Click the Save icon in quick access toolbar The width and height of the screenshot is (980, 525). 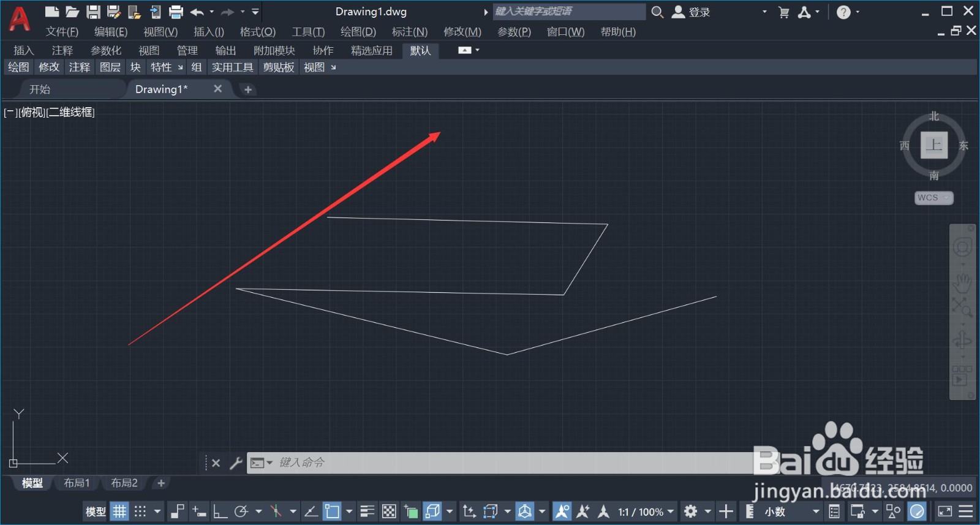(x=93, y=11)
